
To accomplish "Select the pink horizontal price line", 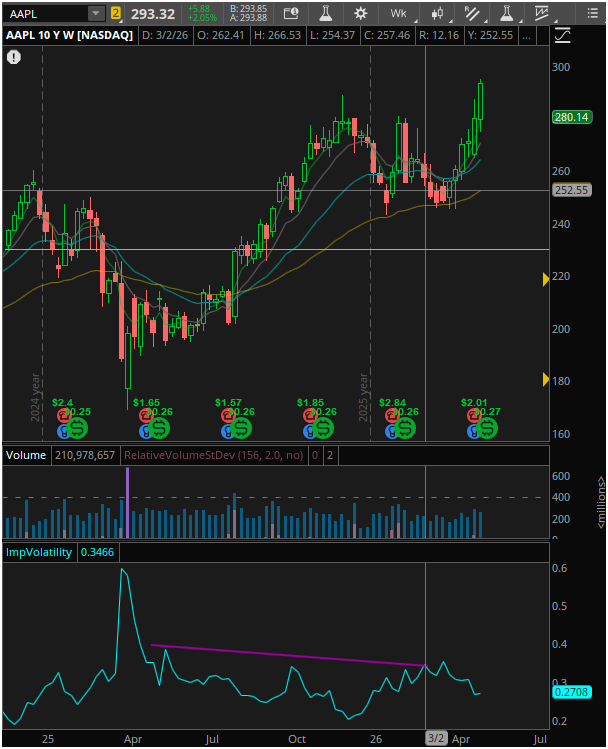I will click(276, 249).
